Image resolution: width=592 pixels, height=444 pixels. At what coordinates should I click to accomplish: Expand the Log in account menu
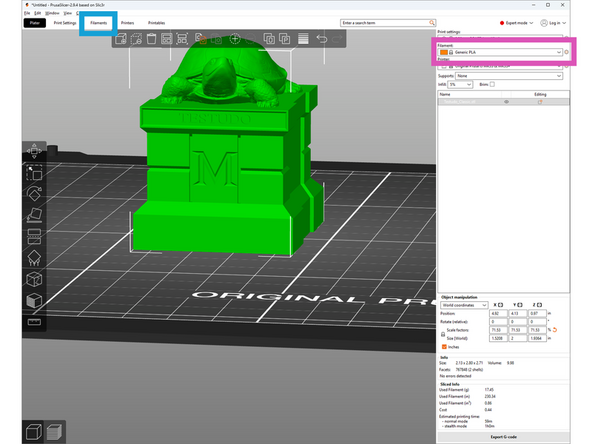coord(553,23)
